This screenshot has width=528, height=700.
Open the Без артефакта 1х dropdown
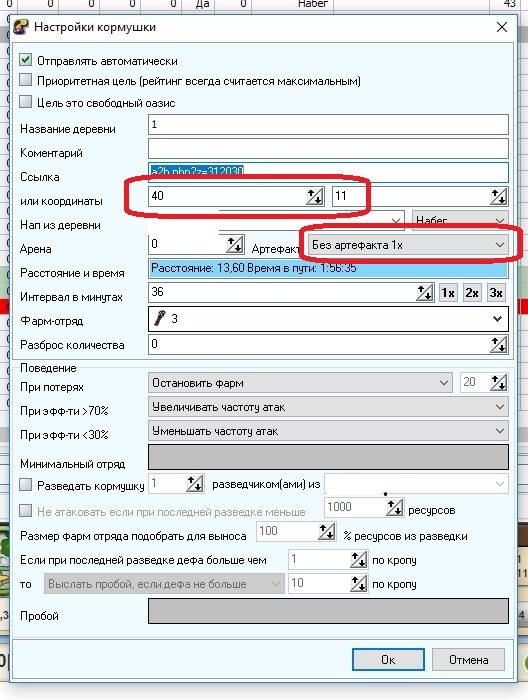(408, 245)
